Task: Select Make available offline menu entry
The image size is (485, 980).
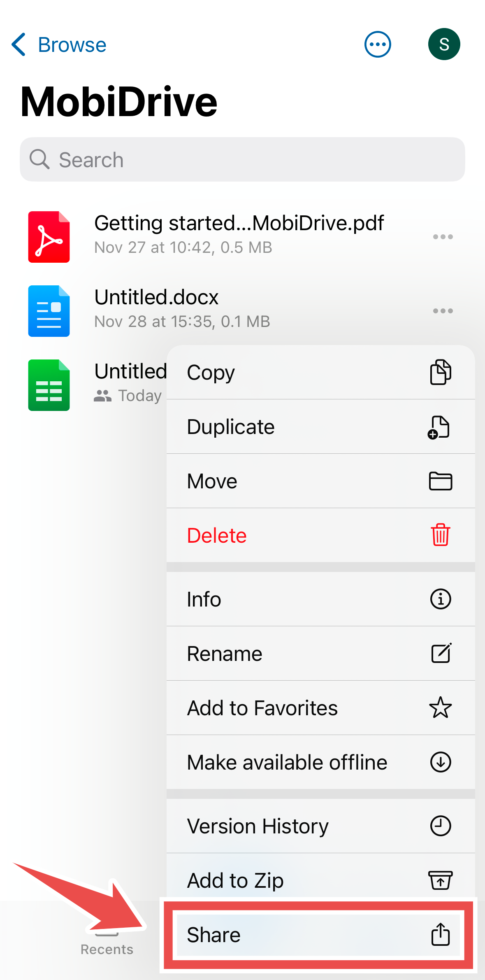Action: (x=321, y=762)
